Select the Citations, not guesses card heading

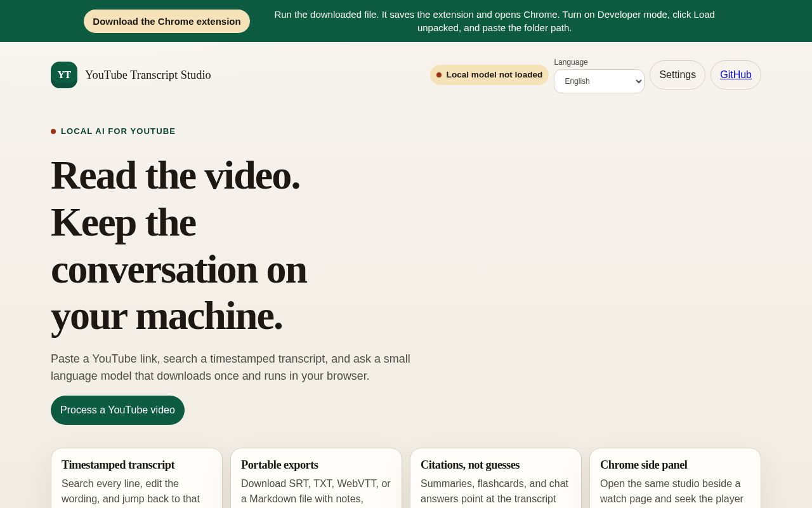470,465
